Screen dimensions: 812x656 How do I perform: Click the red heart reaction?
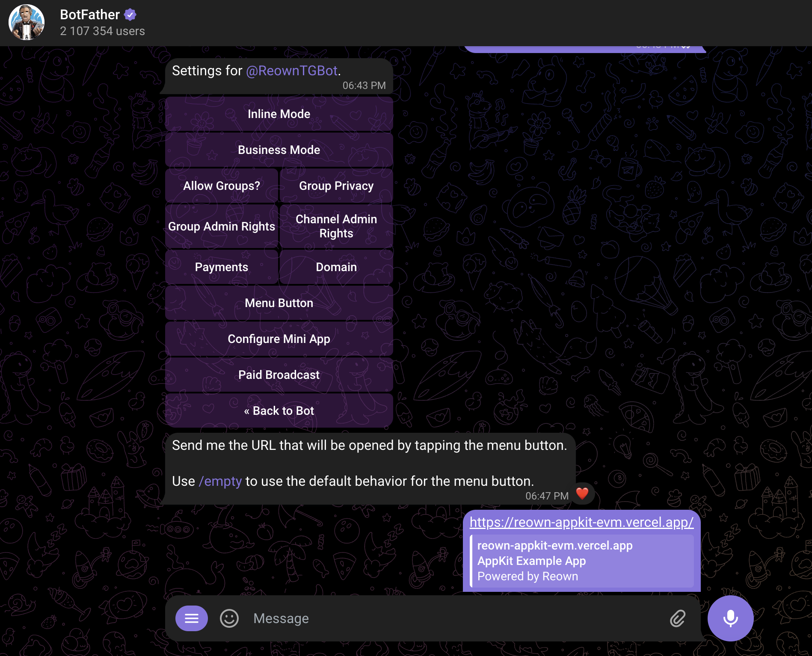pos(582,493)
